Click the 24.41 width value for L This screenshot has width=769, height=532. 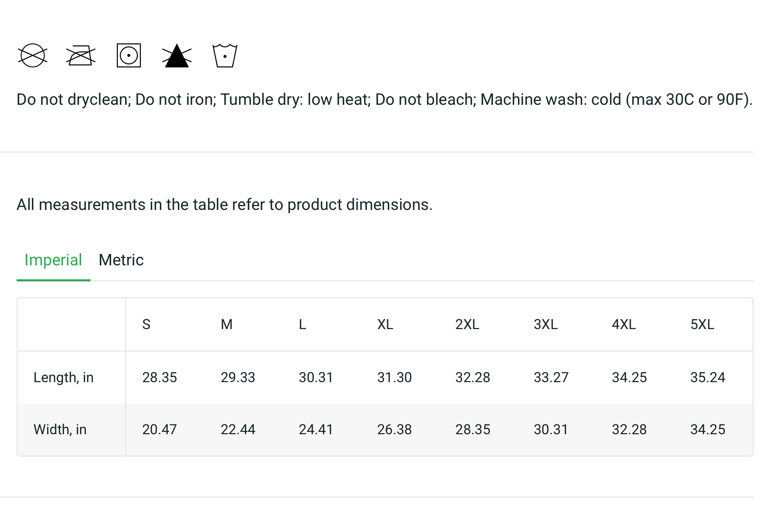(x=316, y=430)
